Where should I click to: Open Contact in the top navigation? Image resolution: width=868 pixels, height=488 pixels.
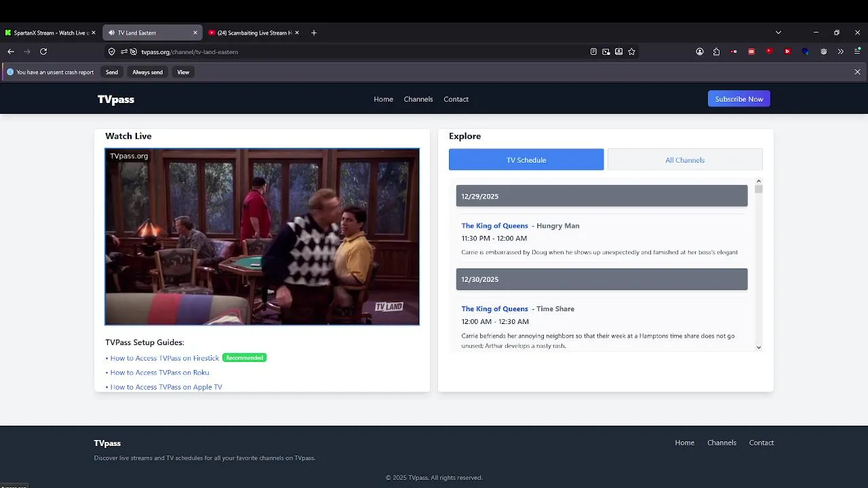point(456,99)
